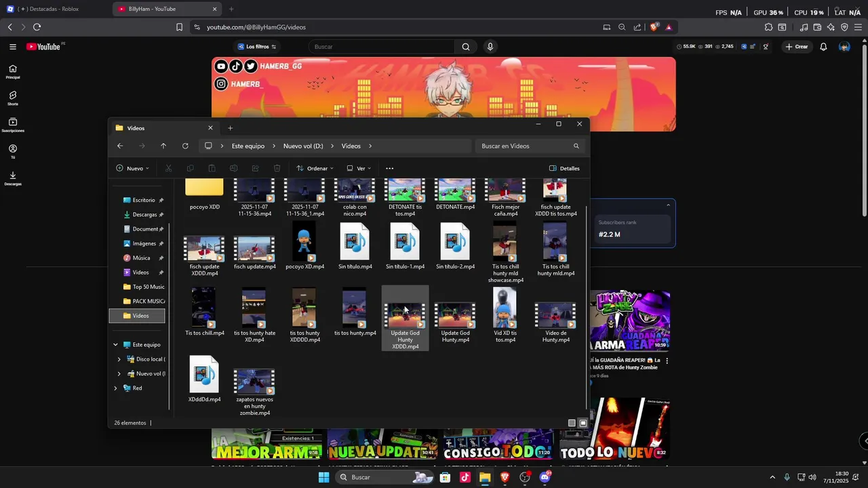The image size is (868, 488).
Task: Click the Windows Start button
Action: [x=324, y=477]
